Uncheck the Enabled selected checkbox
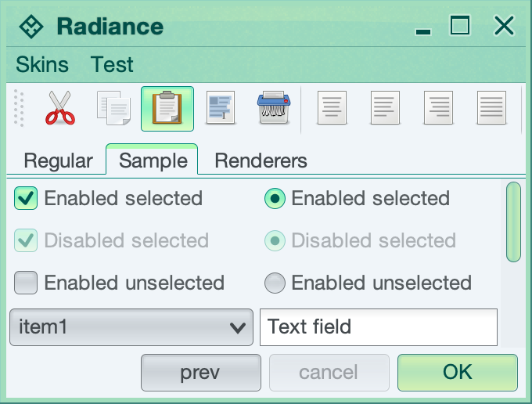This screenshot has width=532, height=404. click(x=27, y=199)
